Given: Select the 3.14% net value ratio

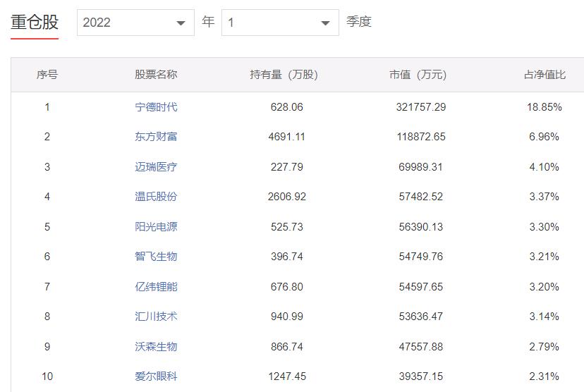Looking at the screenshot, I should [x=544, y=317].
